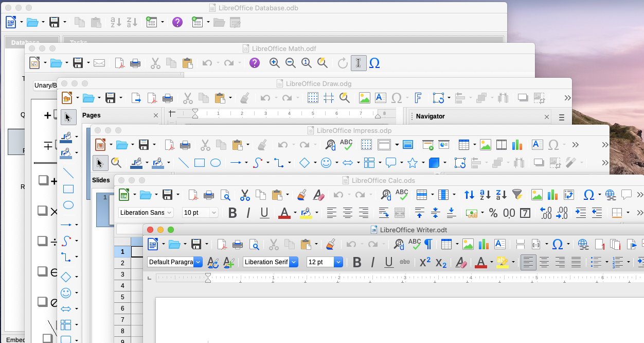This screenshot has width=644, height=343.
Task: Run spelling check from Impress toolbar
Action: click(x=346, y=145)
